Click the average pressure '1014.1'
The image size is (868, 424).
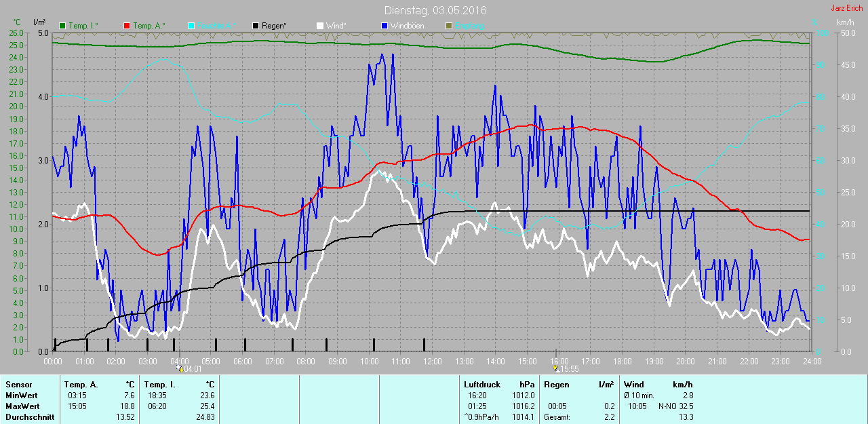click(x=523, y=417)
